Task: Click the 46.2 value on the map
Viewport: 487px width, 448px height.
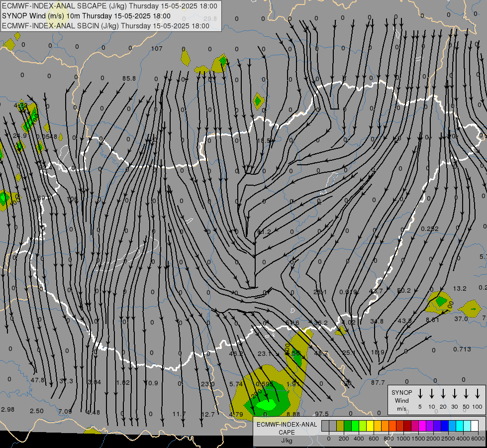Action: tap(236, 354)
